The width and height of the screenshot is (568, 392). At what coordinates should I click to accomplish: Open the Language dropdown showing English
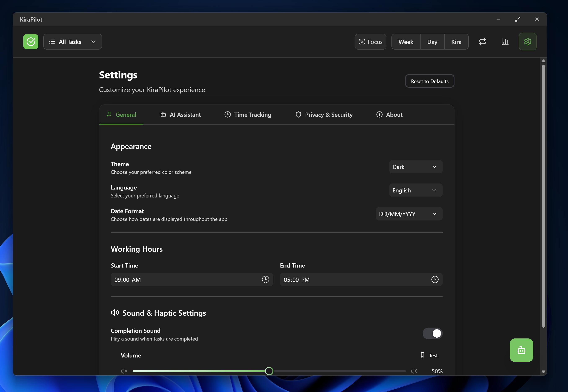tap(416, 190)
